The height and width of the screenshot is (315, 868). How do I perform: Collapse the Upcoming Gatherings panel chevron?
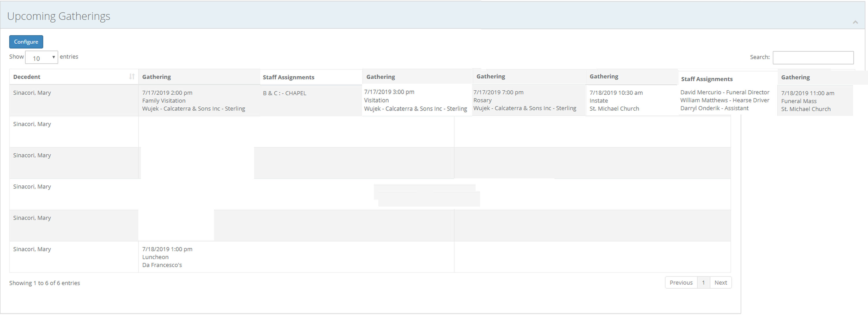point(855,22)
